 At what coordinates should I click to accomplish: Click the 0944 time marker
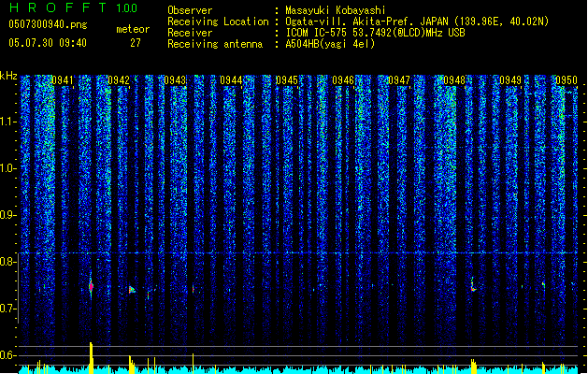[231, 80]
